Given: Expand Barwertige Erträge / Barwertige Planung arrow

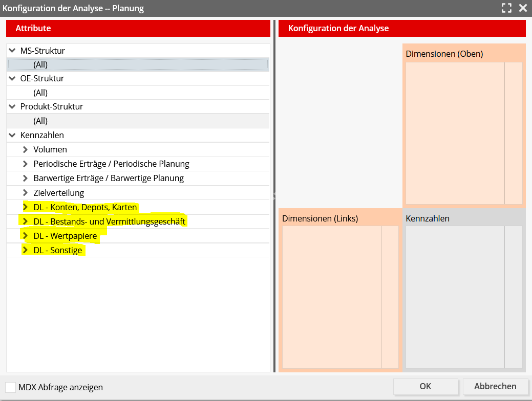Looking at the screenshot, I should click(x=25, y=179).
